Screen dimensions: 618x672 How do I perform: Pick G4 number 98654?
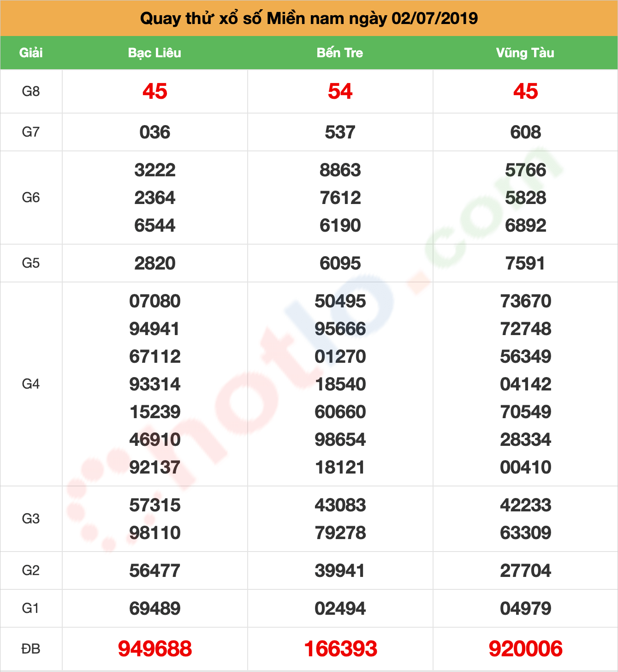click(x=340, y=440)
